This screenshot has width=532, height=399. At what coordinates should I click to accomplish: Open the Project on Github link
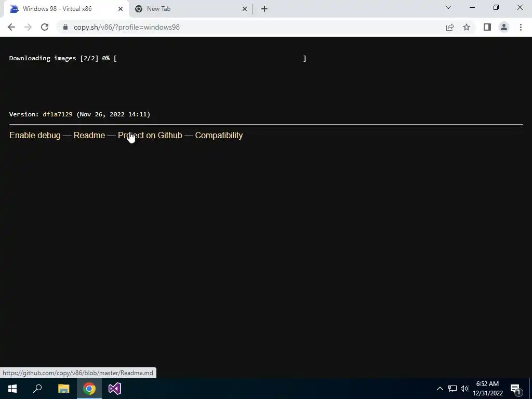tap(150, 135)
